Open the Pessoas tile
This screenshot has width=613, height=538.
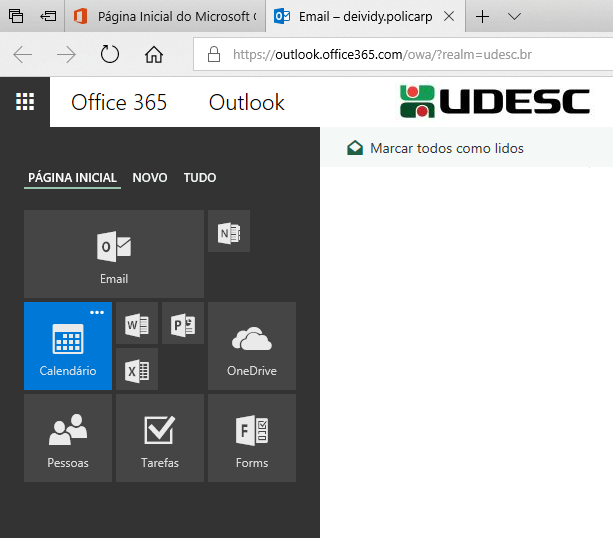tap(68, 438)
